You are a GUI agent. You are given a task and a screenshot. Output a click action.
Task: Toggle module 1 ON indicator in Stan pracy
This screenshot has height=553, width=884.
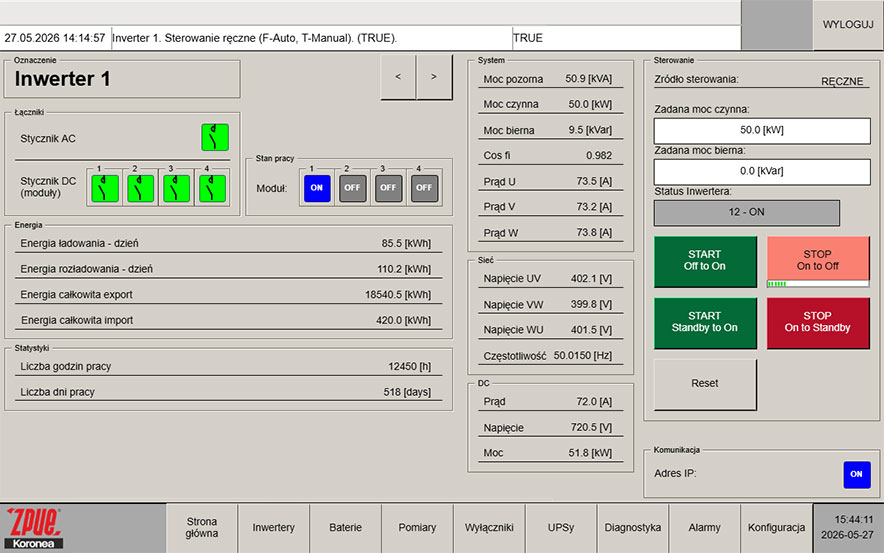tap(317, 188)
